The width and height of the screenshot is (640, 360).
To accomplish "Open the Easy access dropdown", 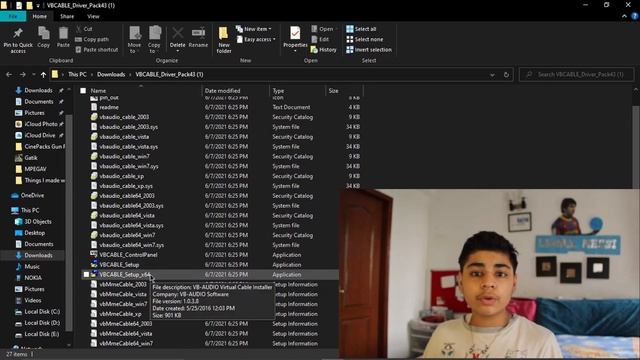I will pos(256,39).
